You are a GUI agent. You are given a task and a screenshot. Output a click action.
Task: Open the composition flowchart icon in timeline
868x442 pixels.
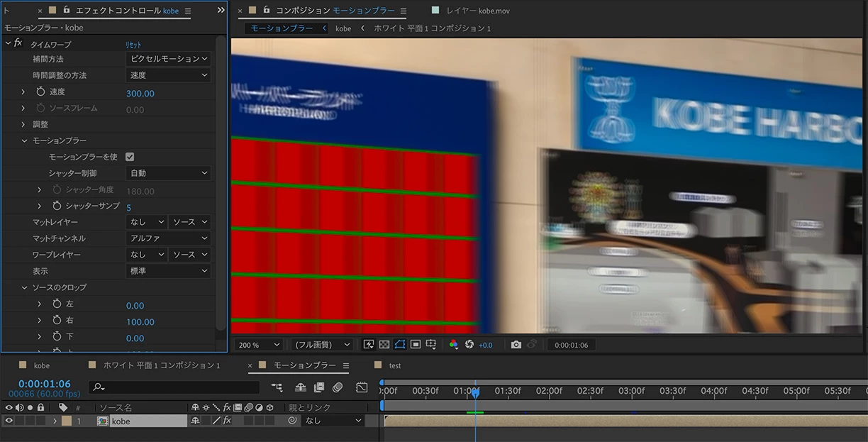coord(277,387)
